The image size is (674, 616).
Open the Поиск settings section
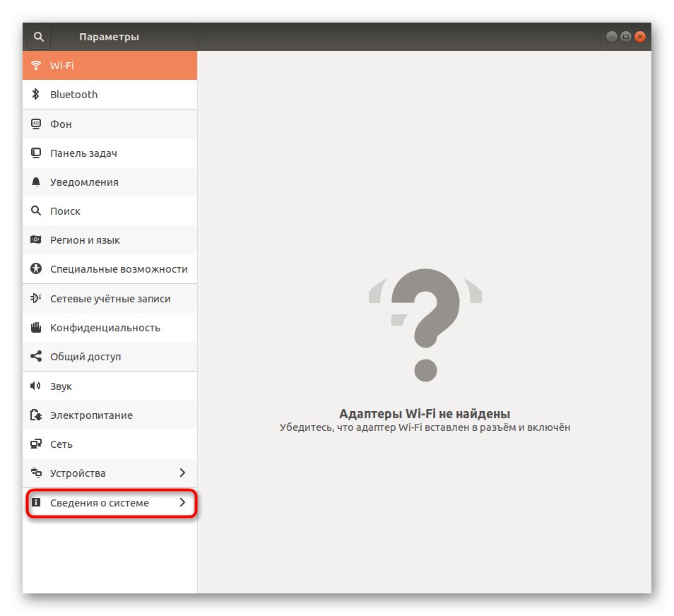110,211
